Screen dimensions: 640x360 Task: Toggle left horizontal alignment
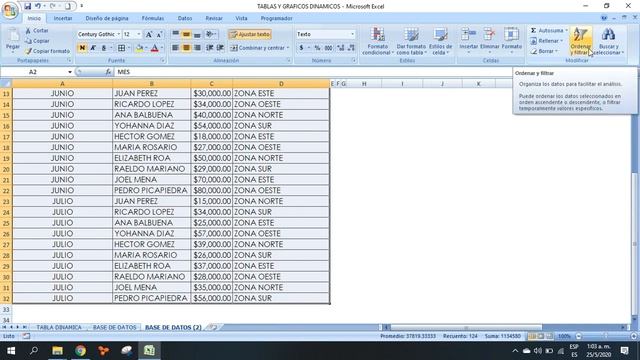pos(175,48)
